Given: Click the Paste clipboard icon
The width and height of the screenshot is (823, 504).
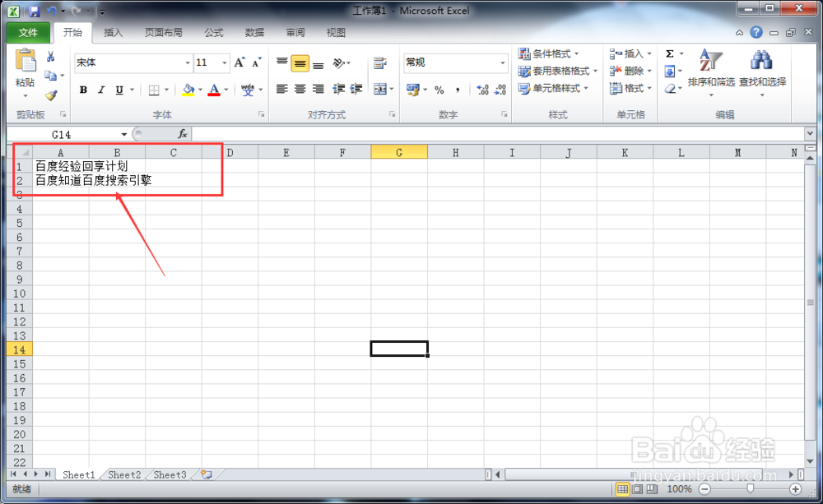Looking at the screenshot, I should coord(26,61).
